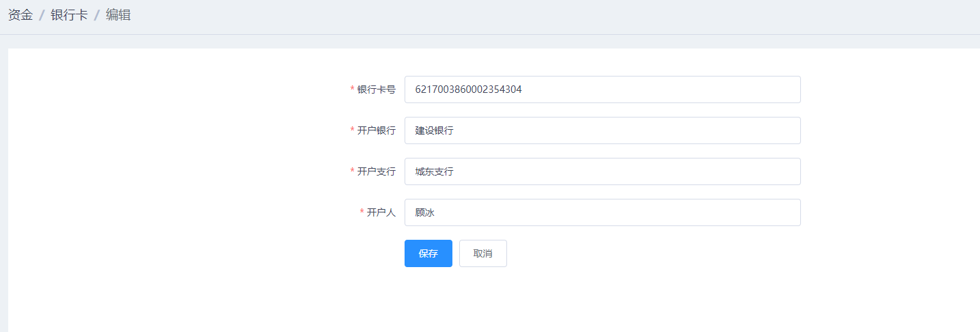
Task: Click the 开户人 field label
Action: (381, 212)
